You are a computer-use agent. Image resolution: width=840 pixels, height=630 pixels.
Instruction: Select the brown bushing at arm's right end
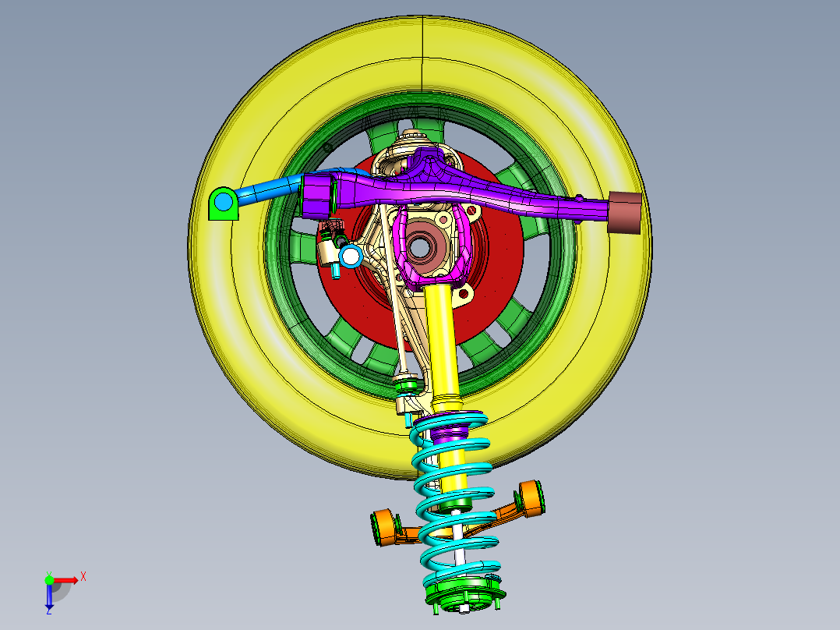click(x=625, y=213)
